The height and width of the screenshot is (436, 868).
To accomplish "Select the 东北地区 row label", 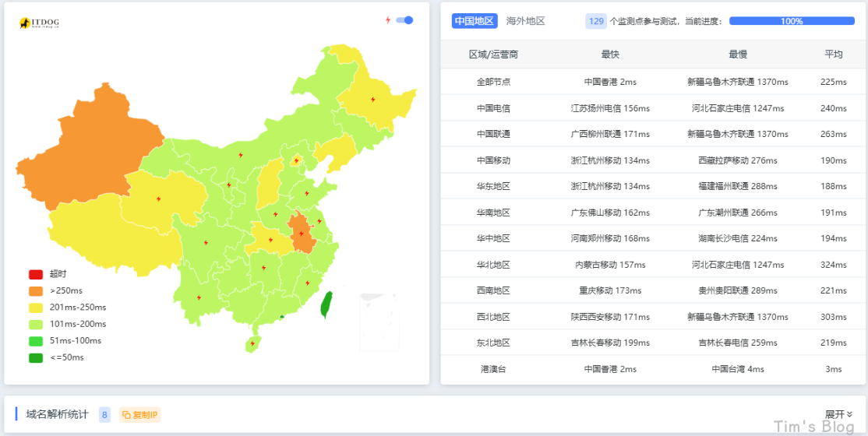I will tap(494, 343).
